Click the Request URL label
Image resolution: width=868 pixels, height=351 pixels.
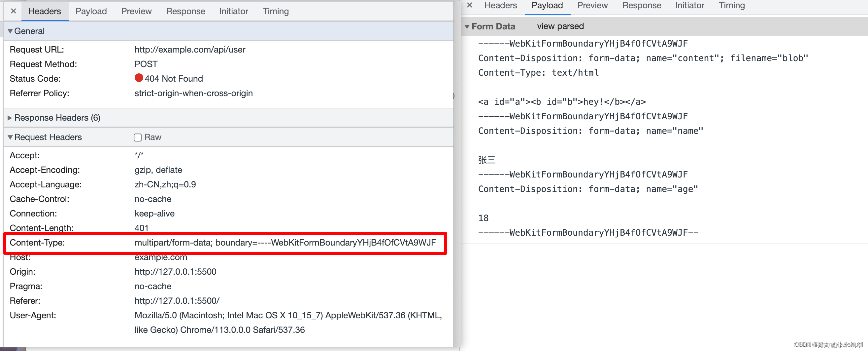(x=37, y=50)
